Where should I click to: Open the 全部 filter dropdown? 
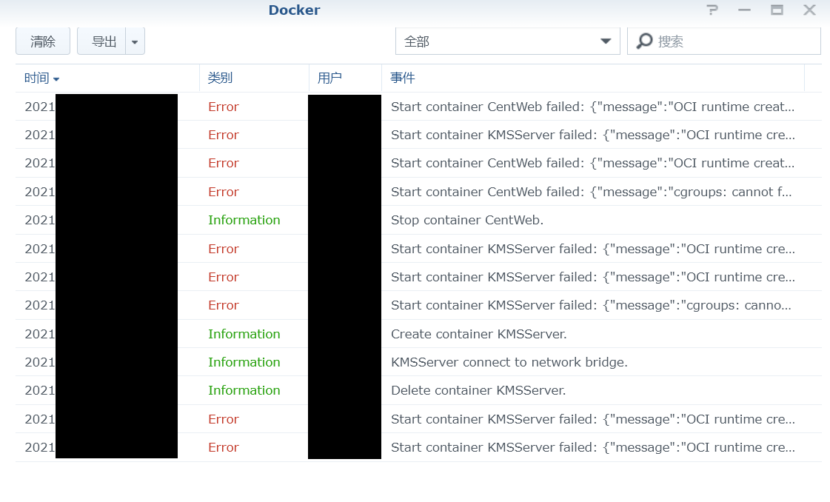click(x=507, y=41)
